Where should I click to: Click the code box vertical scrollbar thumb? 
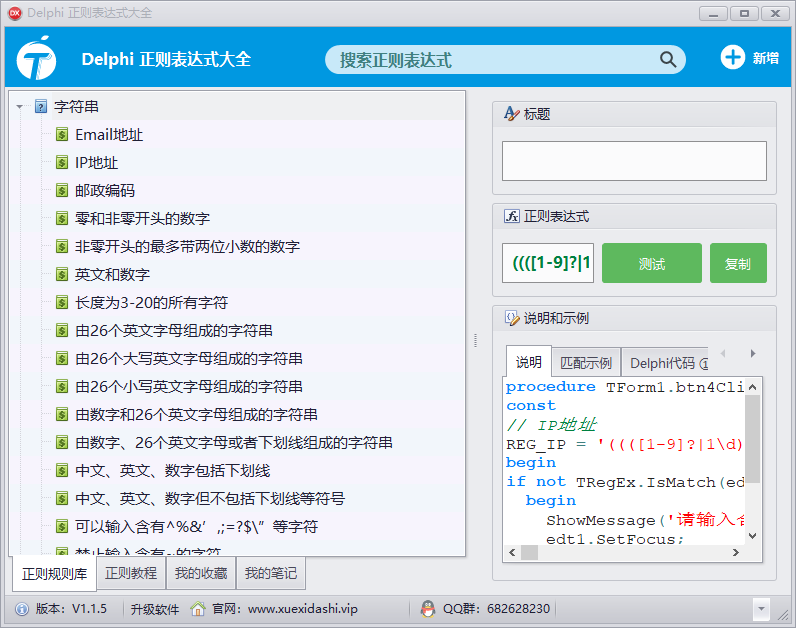pyautogui.click(x=752, y=439)
